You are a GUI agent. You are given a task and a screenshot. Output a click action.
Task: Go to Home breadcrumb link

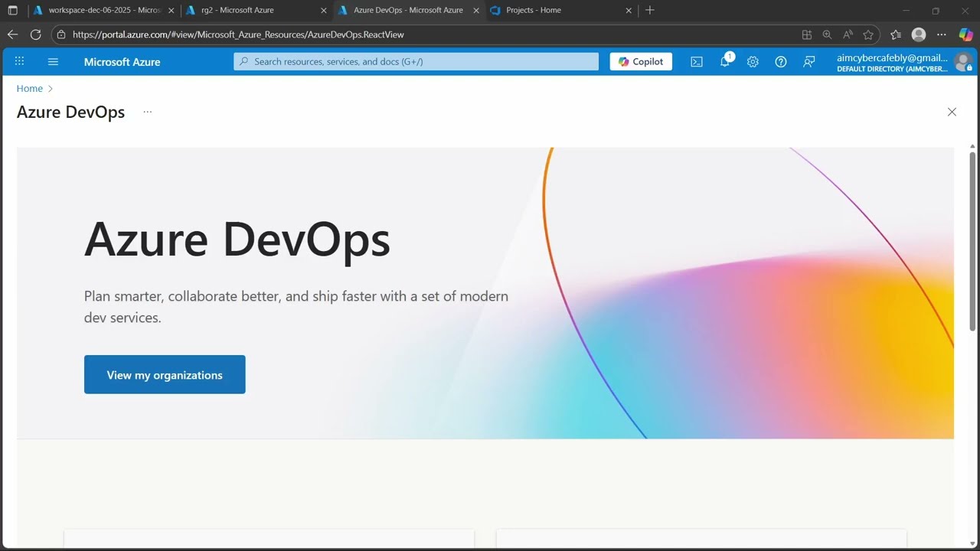click(30, 89)
